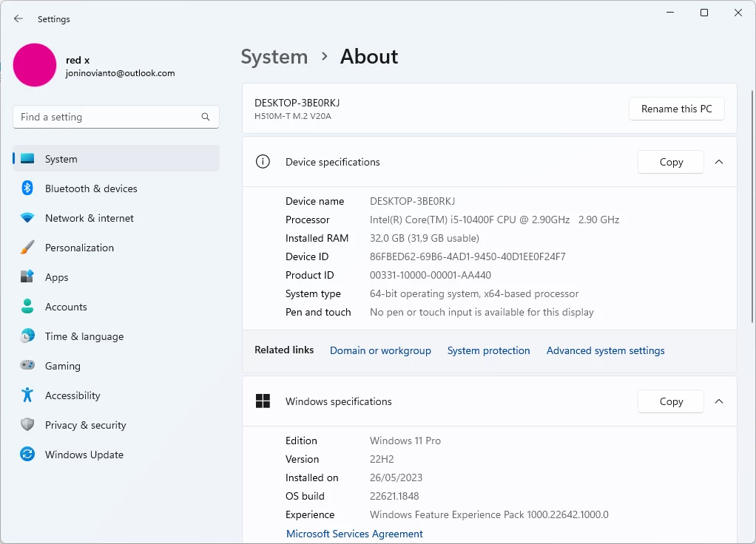Click the Network wifi icon

(x=27, y=218)
